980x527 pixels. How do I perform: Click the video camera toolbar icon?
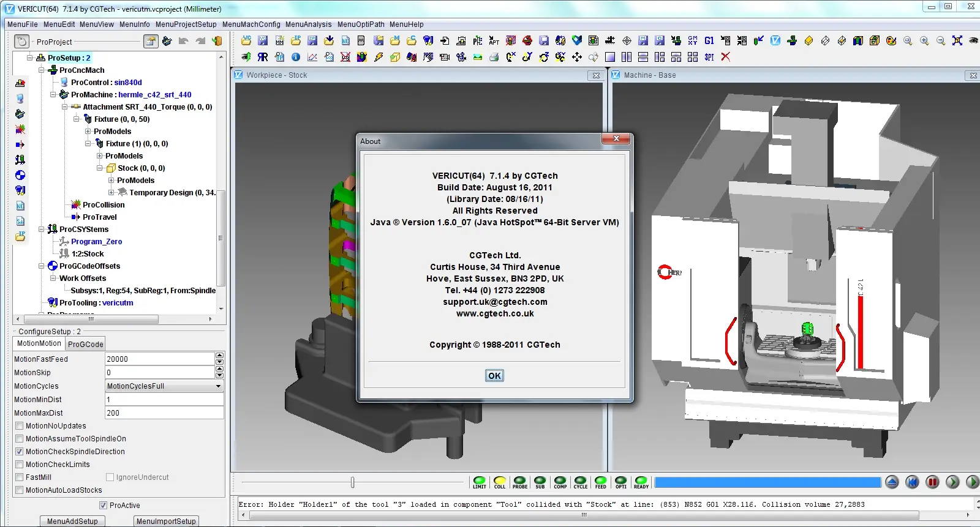pyautogui.click(x=445, y=57)
